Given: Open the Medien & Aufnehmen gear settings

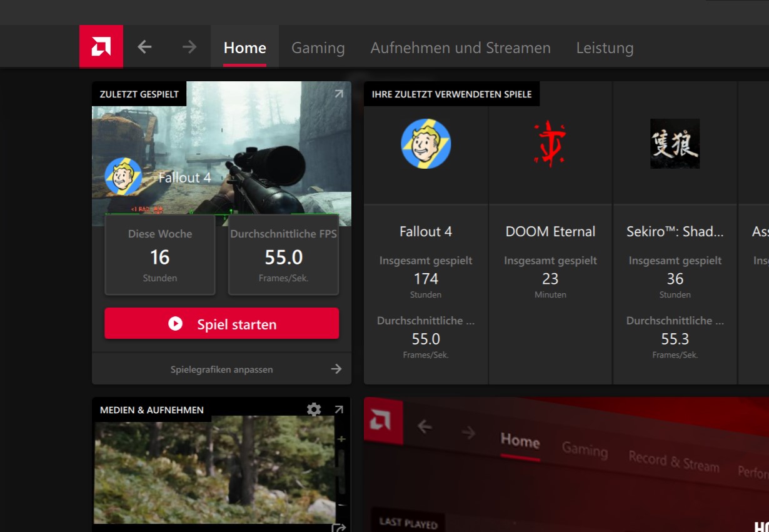Looking at the screenshot, I should pos(314,409).
